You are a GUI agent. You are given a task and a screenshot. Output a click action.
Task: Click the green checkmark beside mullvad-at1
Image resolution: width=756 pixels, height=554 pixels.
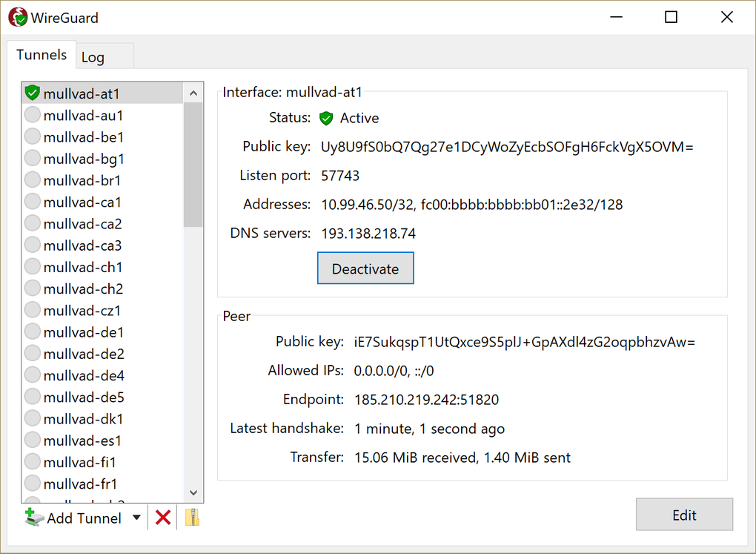tap(32, 93)
